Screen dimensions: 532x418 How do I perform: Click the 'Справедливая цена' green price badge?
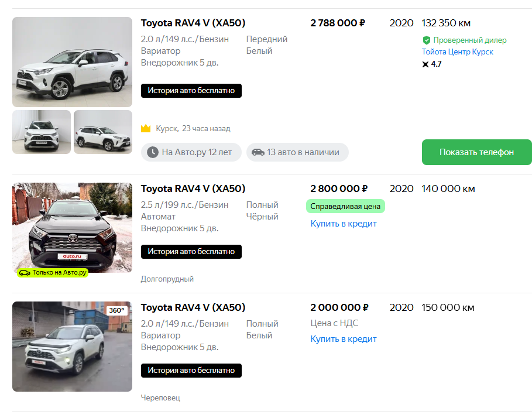tap(345, 206)
